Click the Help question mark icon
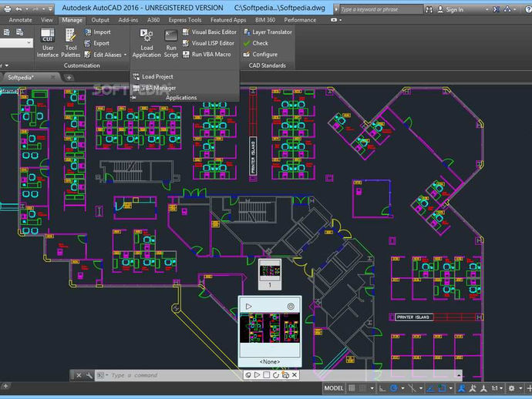This screenshot has width=532, height=399. [x=528, y=9]
